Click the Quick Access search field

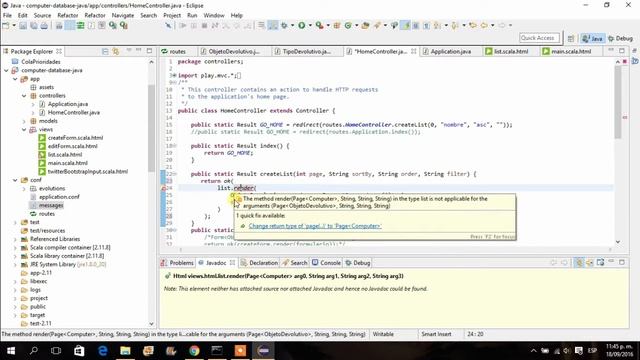click(x=539, y=38)
